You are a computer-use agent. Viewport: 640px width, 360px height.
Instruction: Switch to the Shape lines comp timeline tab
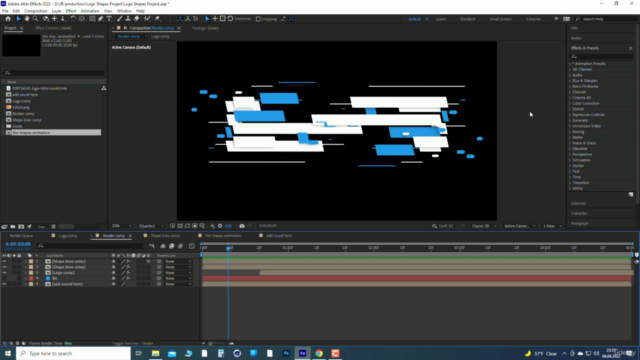point(165,236)
